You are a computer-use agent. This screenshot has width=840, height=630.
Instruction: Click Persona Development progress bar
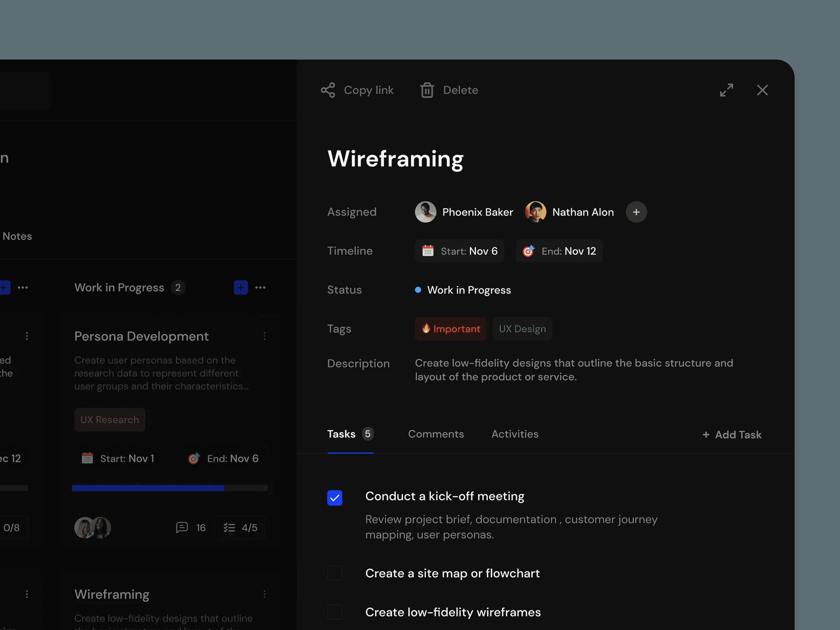[x=169, y=488]
